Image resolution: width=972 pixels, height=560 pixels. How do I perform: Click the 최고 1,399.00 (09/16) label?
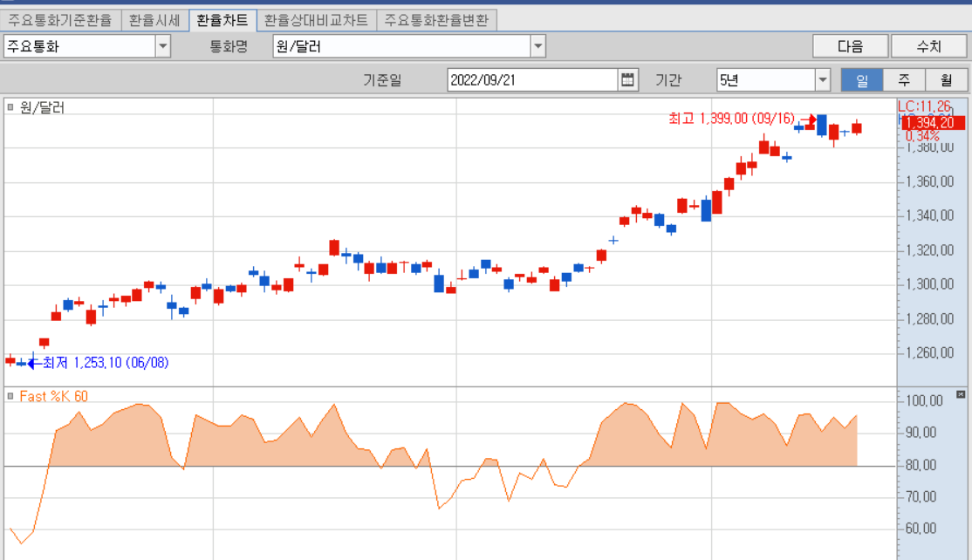[x=731, y=119]
